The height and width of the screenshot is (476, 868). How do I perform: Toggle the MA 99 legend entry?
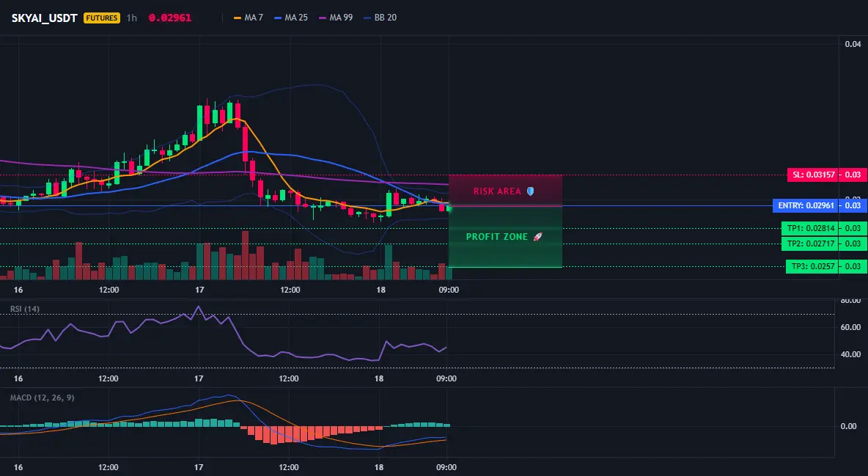(x=336, y=18)
